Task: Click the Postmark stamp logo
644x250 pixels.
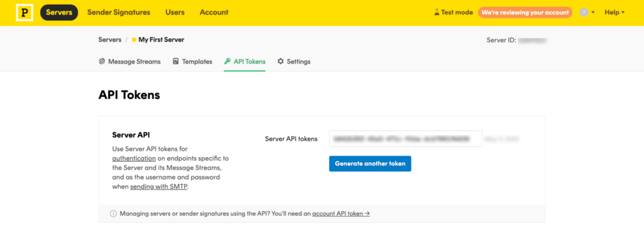Action: [x=25, y=13]
